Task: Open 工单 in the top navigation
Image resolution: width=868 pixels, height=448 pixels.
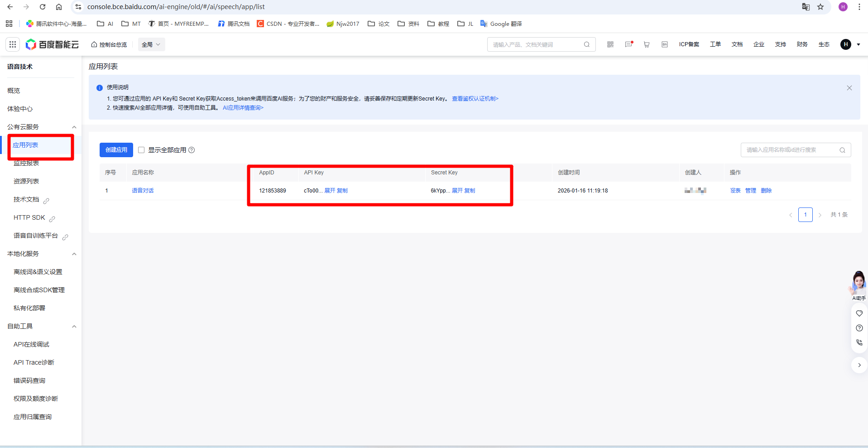Action: 715,44
